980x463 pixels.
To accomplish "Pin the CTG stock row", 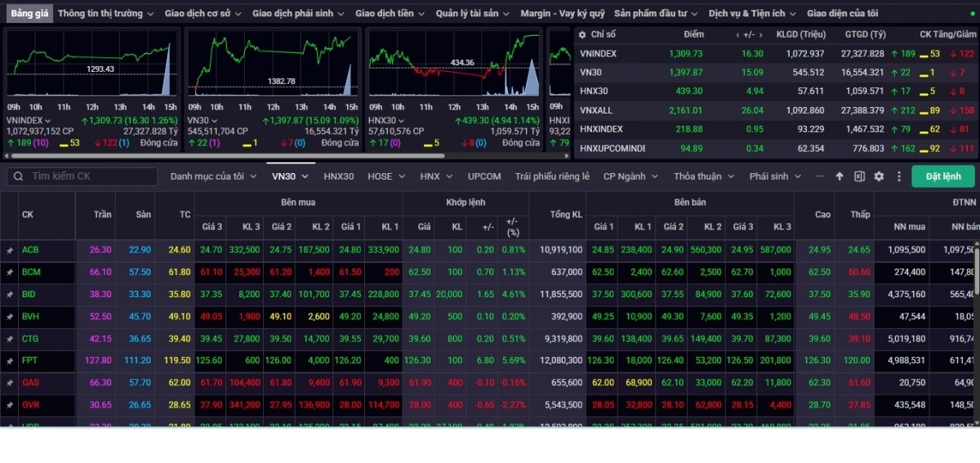I will click(10, 338).
